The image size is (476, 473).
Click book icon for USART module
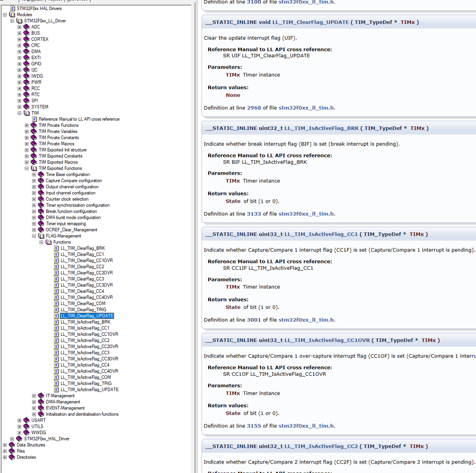click(26, 420)
